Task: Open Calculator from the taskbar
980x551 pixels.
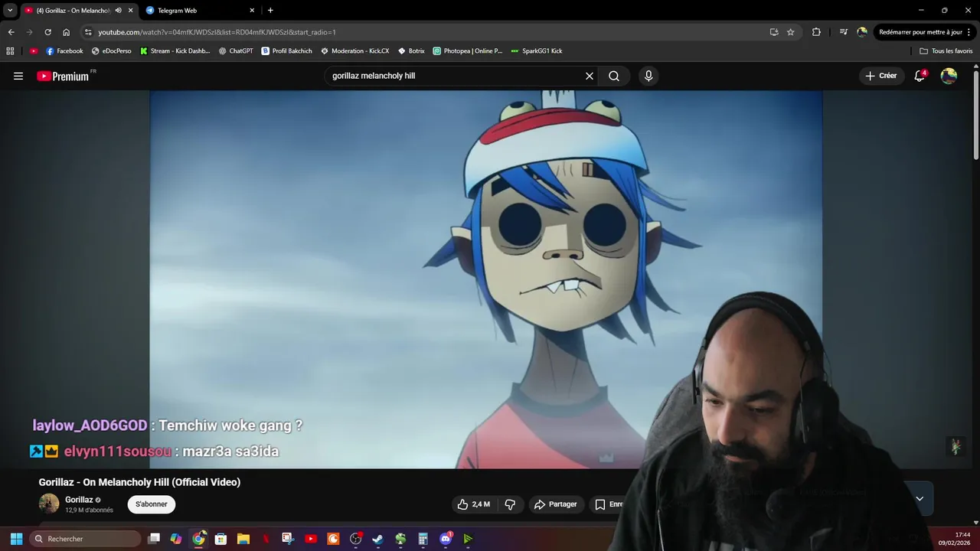Action: point(423,539)
